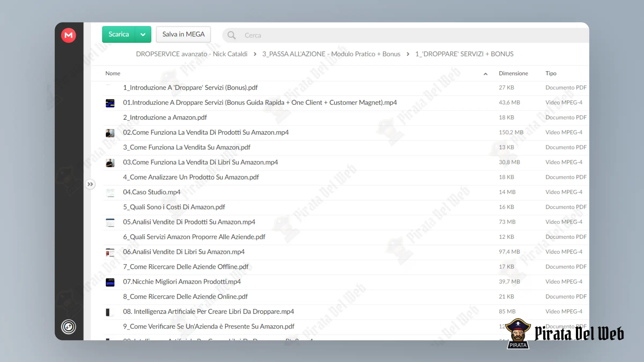This screenshot has height=362, width=644.
Task: Sort by Tipo column header
Action: tap(551, 73)
